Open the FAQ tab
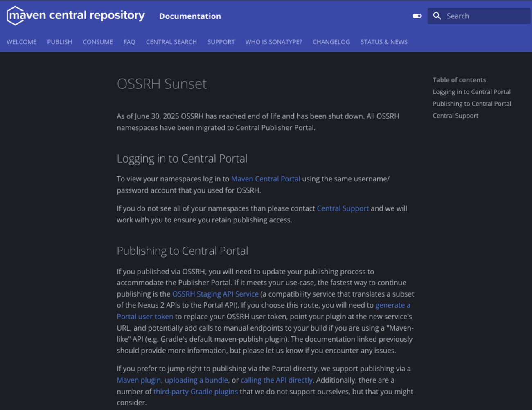Viewport: 532px width, 410px height. click(129, 42)
